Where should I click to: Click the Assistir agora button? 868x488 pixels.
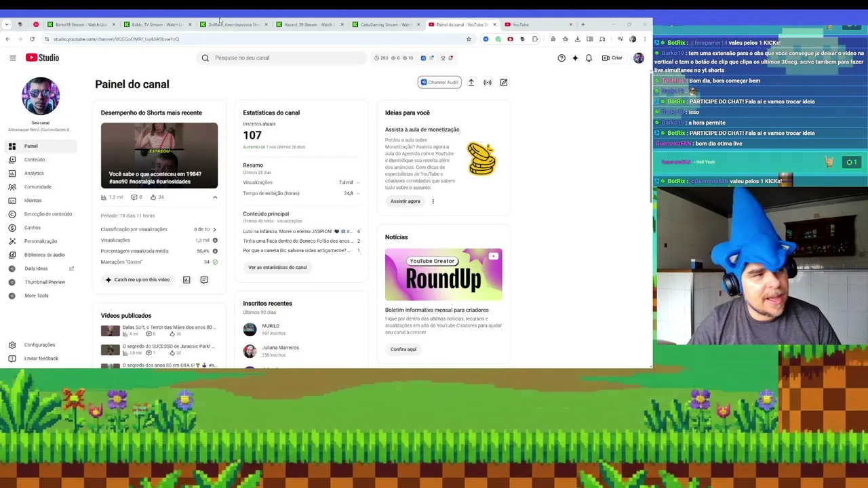click(x=405, y=201)
